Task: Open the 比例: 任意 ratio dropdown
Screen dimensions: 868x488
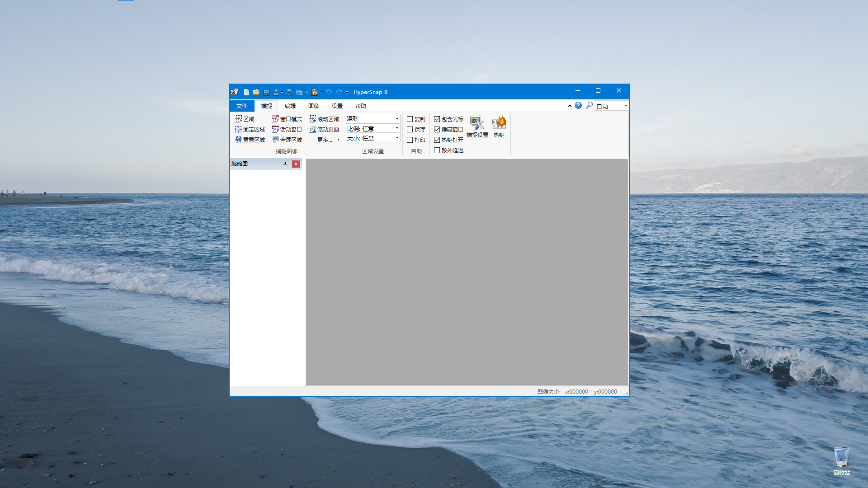Action: point(397,129)
